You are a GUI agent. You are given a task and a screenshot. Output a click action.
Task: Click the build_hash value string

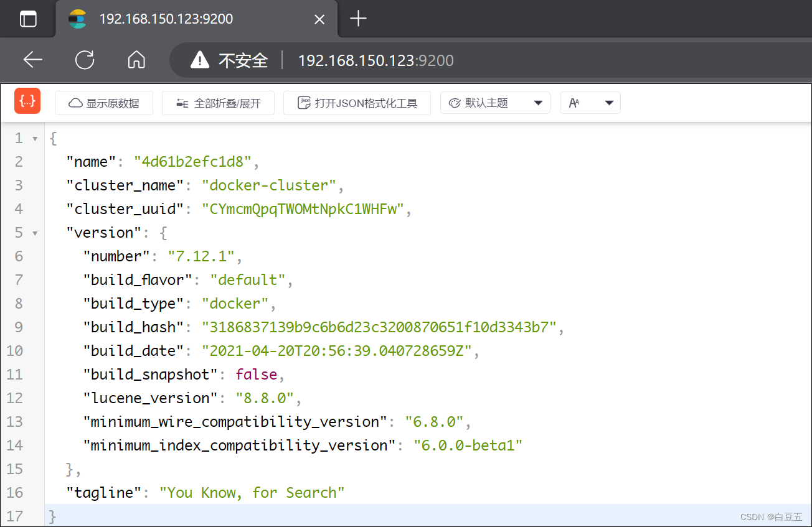point(379,327)
